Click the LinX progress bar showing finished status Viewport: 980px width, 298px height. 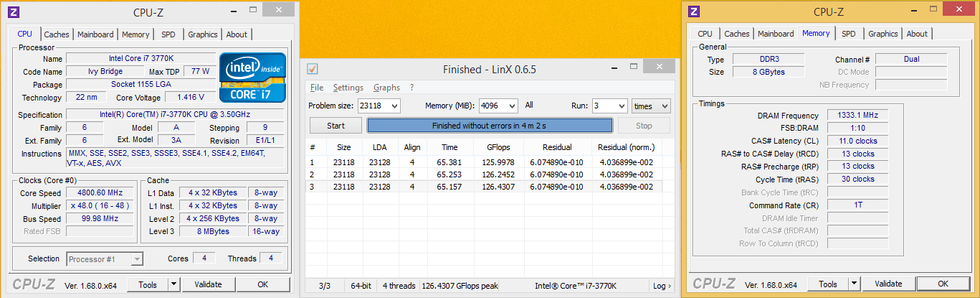pos(490,126)
